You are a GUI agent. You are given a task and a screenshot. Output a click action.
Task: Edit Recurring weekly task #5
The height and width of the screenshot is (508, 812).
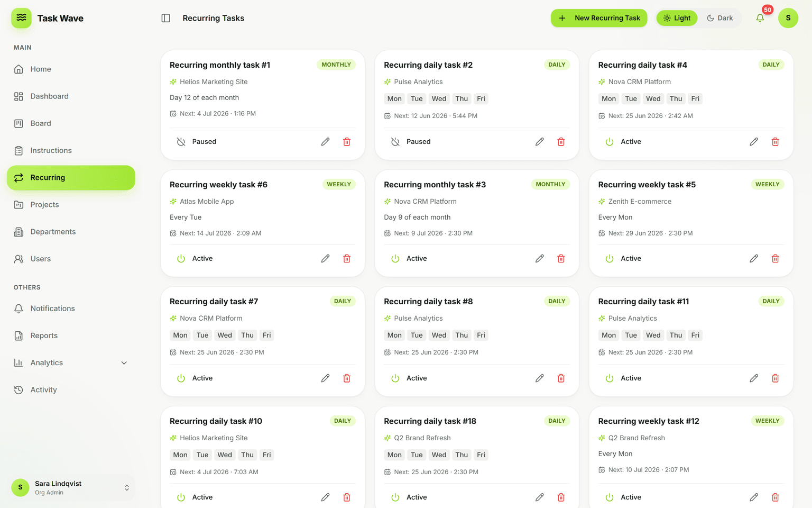point(754,258)
